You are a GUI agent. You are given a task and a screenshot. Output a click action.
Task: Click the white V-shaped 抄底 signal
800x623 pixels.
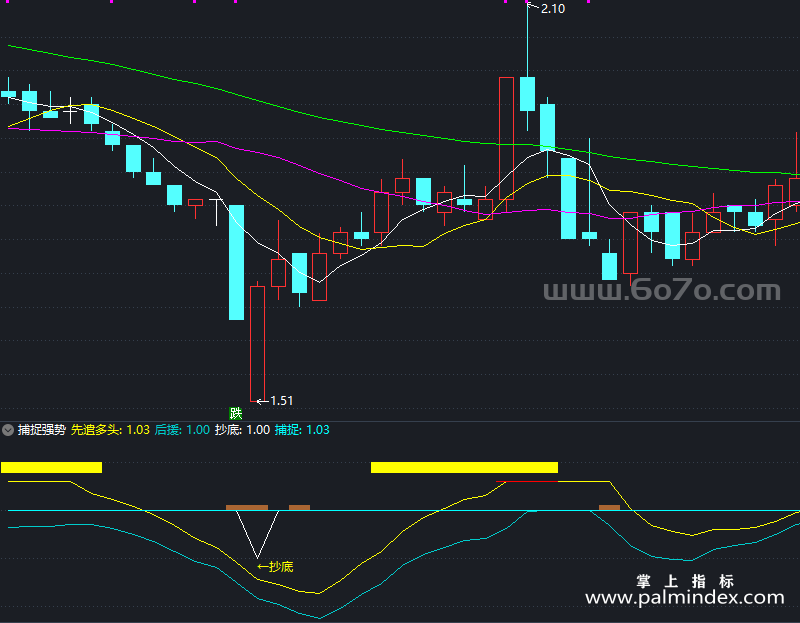pyautogui.click(x=257, y=534)
